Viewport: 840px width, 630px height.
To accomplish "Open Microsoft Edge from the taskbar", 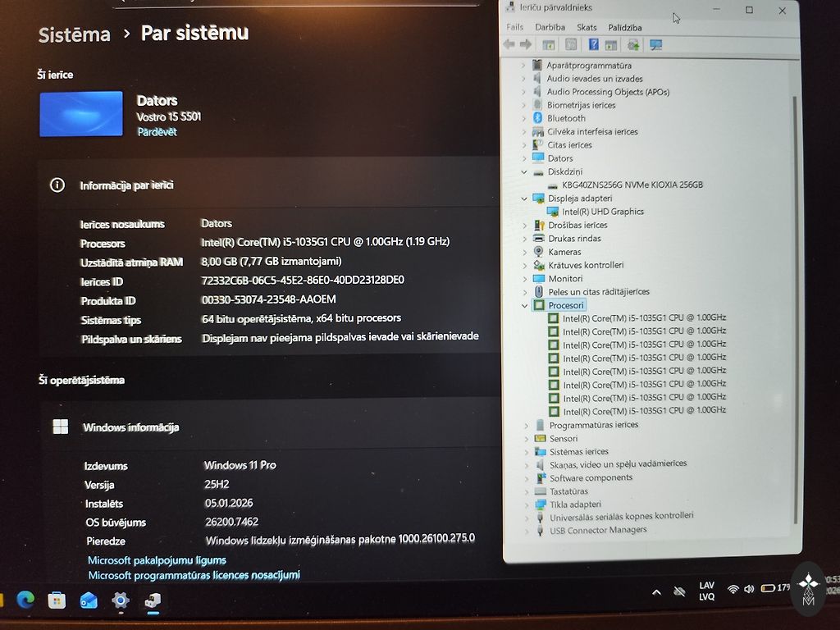I will coord(25,600).
